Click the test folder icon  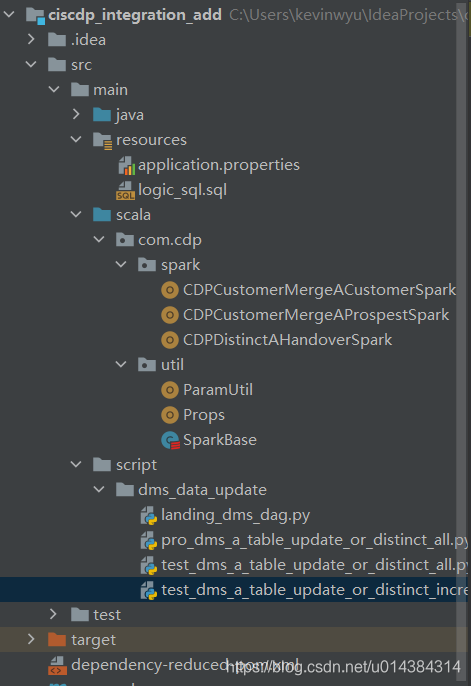click(x=80, y=615)
